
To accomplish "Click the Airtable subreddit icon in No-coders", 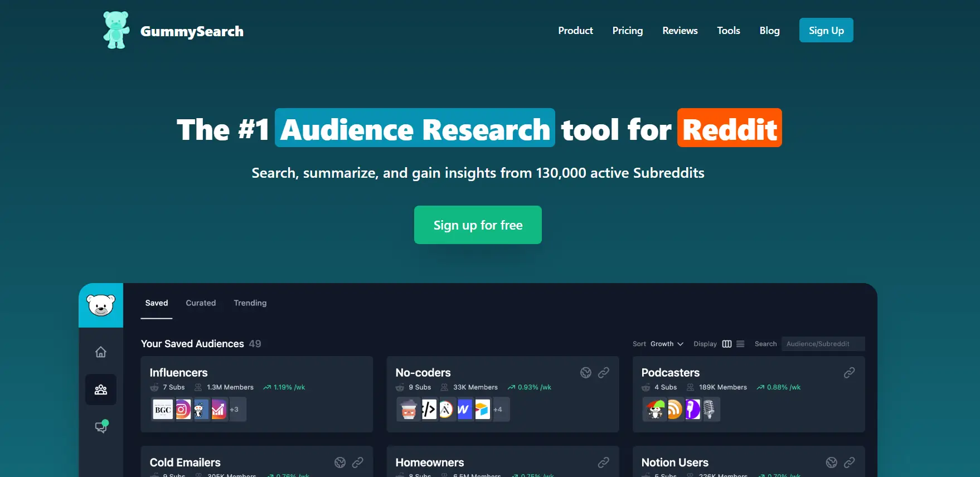I will [x=482, y=410].
